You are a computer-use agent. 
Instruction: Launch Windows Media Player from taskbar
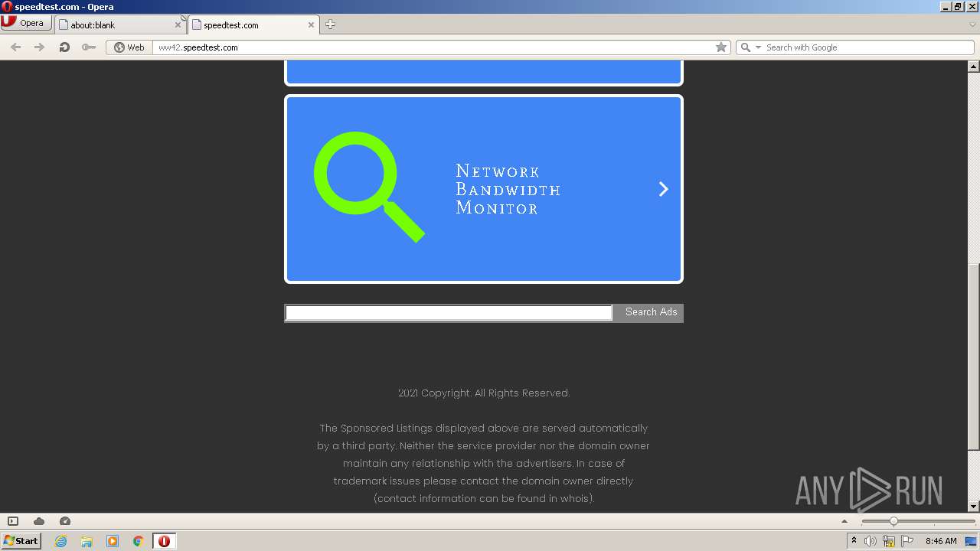pos(113,541)
